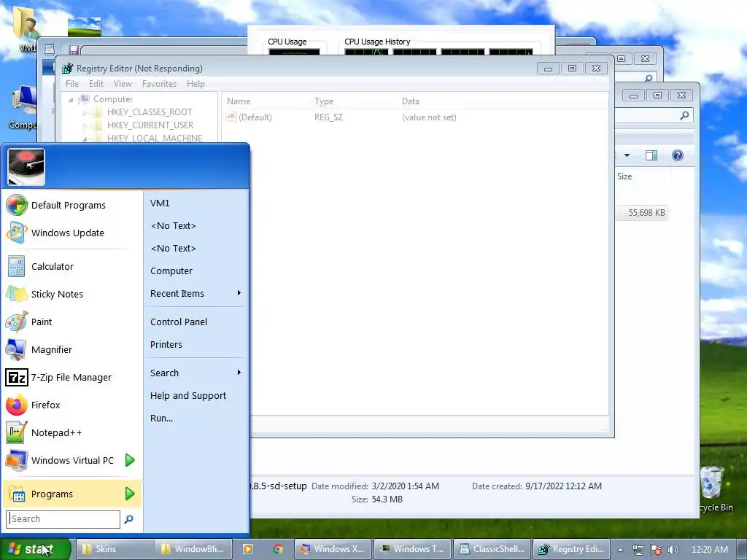Open the Programs menu item
The image size is (747, 560).
pyautogui.click(x=71, y=494)
